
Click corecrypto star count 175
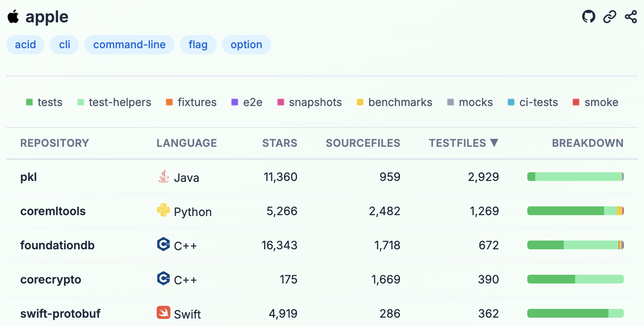(x=289, y=280)
